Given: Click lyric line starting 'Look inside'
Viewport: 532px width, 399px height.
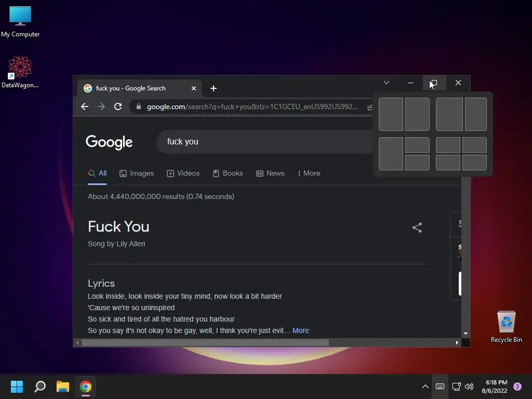Looking at the screenshot, I should point(184,296).
